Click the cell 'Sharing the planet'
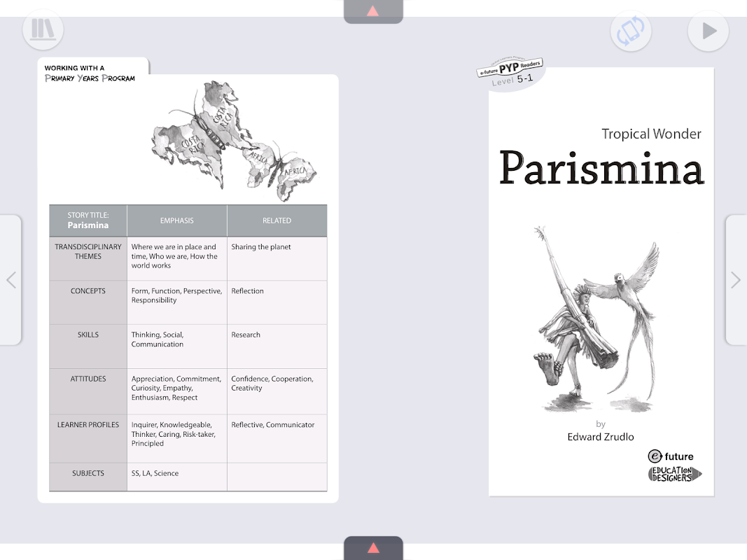Image resolution: width=747 pixels, height=560 pixels. [x=277, y=258]
